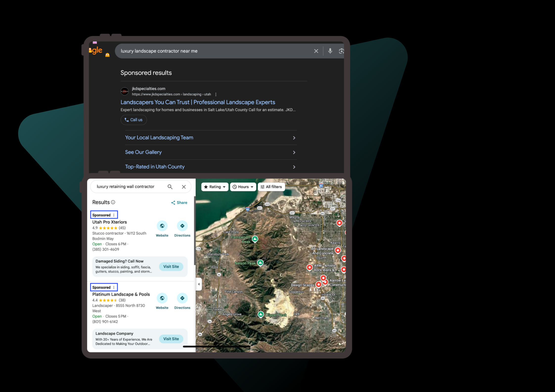Click the luxury retaining wall contractor search field
The height and width of the screenshot is (392, 555).
(126, 187)
